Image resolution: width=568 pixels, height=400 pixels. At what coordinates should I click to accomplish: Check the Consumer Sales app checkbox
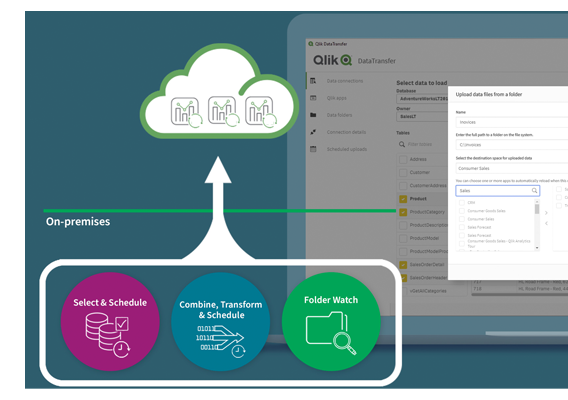pyautogui.click(x=462, y=219)
